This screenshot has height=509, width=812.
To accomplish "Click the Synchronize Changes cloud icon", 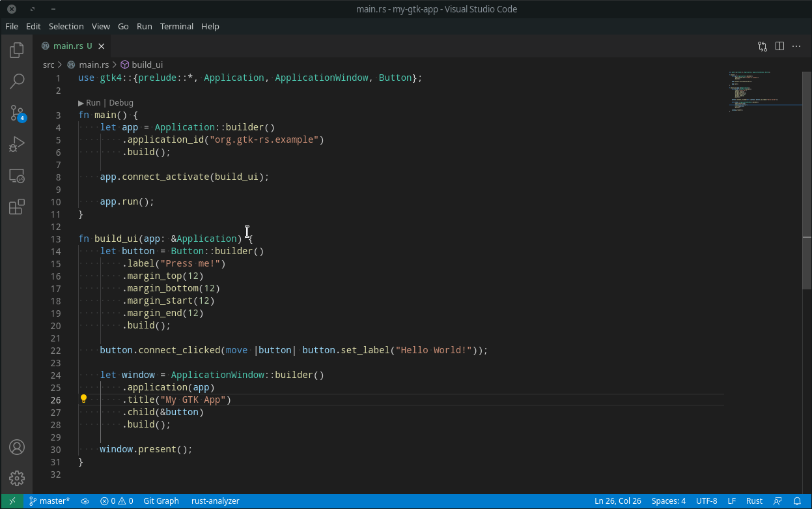I will point(85,501).
